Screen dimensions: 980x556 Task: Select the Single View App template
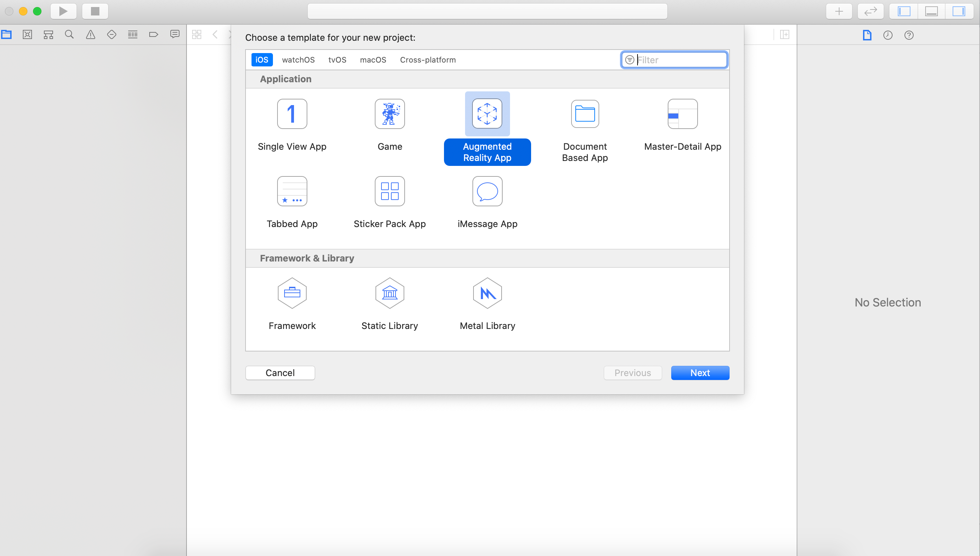(x=292, y=114)
